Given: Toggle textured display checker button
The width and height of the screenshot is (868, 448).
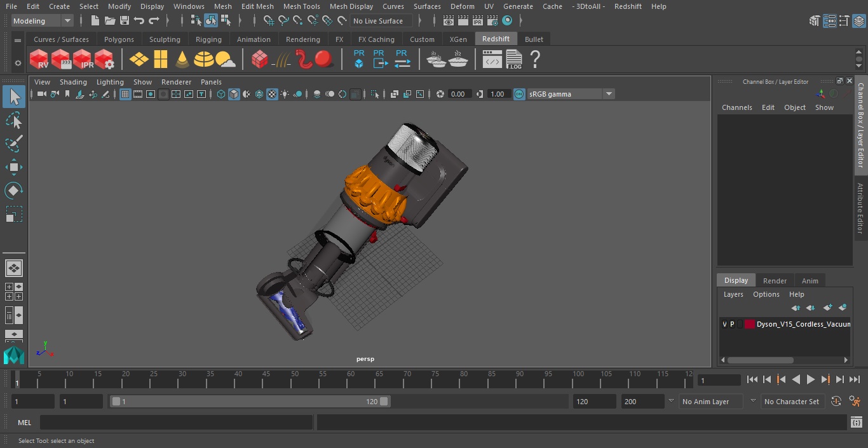Looking at the screenshot, I should 272,94.
